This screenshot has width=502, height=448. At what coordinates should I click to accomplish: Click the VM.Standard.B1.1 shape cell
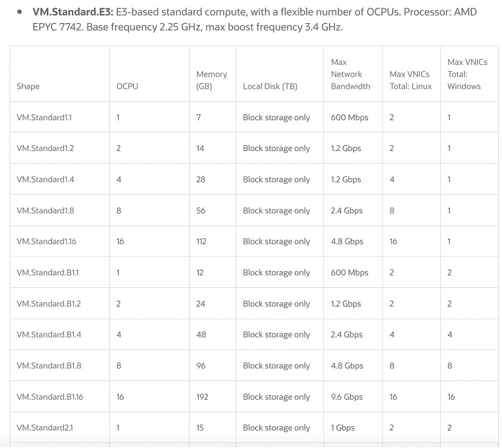[48, 273]
